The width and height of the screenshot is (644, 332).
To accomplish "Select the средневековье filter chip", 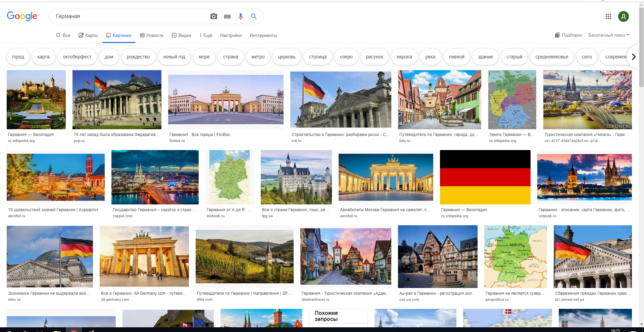I will click(552, 57).
